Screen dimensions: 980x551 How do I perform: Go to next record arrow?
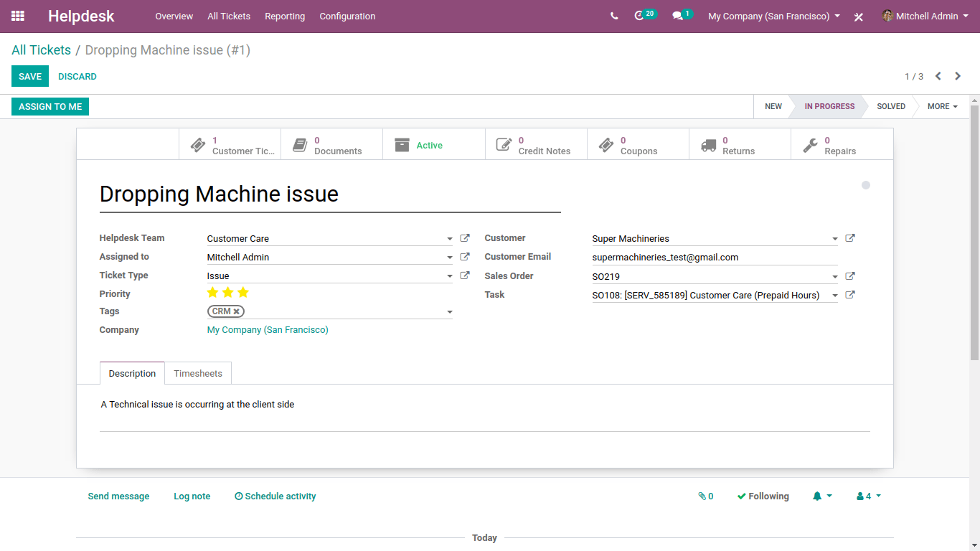pyautogui.click(x=958, y=76)
